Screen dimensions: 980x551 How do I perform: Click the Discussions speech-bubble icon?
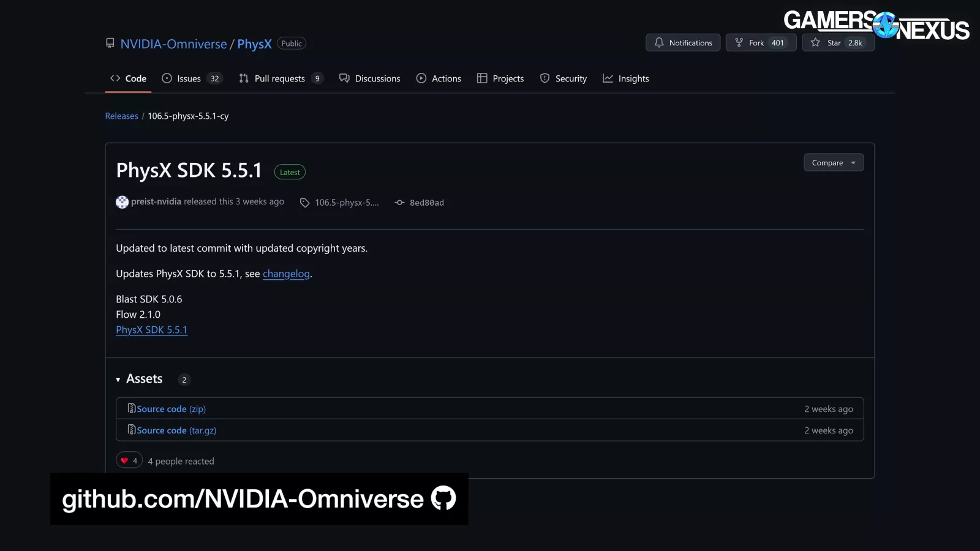point(344,78)
